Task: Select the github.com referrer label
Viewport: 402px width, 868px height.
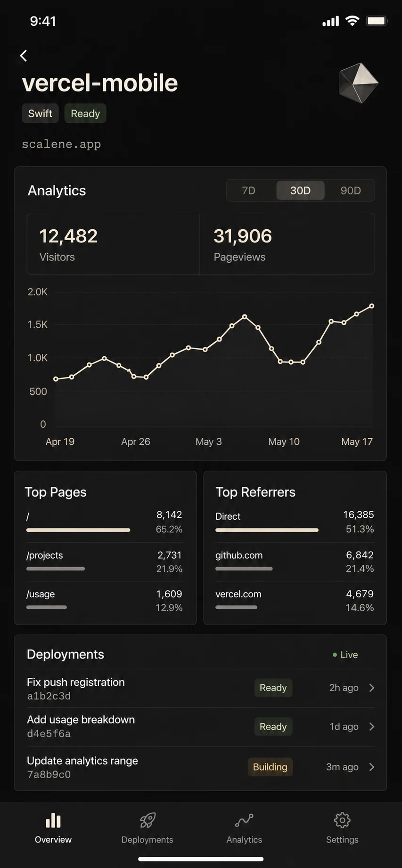Action: pos(239,555)
